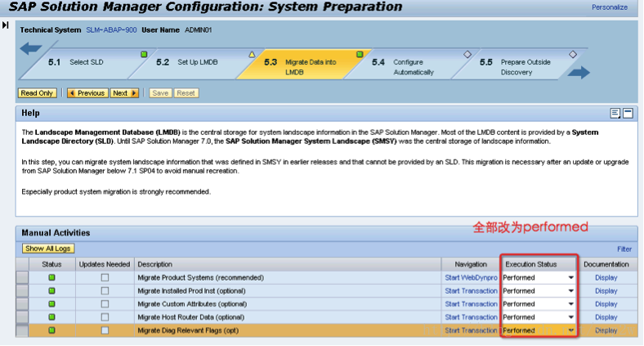
Task: Open Execution Status dropdown for Migrate Host Router Data
Action: click(x=571, y=317)
